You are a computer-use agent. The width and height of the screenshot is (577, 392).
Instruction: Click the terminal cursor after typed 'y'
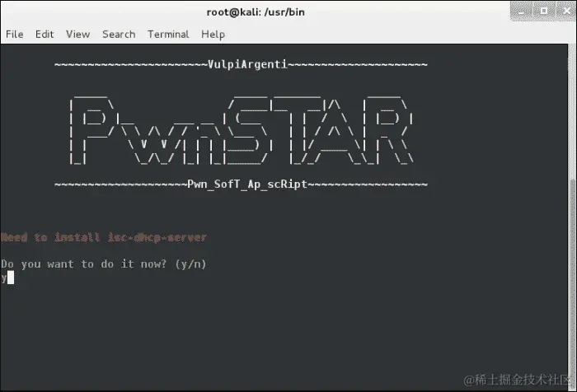[11, 278]
